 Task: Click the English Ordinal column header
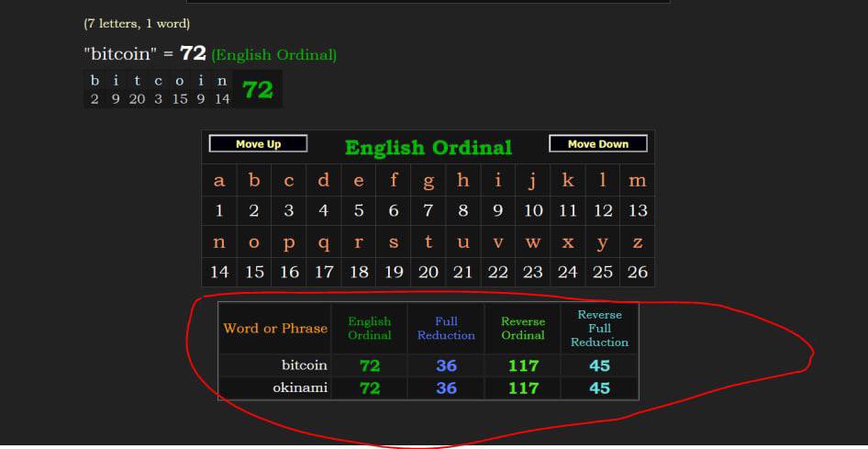369,329
